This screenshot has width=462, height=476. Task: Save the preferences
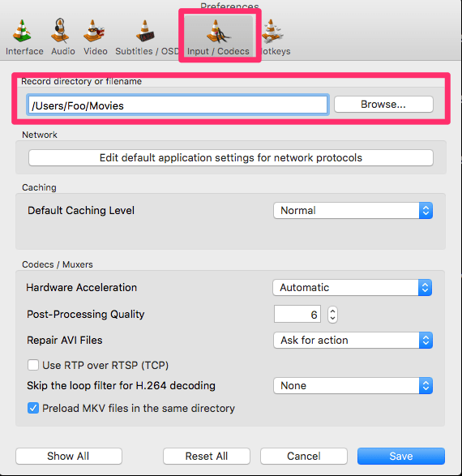click(401, 456)
